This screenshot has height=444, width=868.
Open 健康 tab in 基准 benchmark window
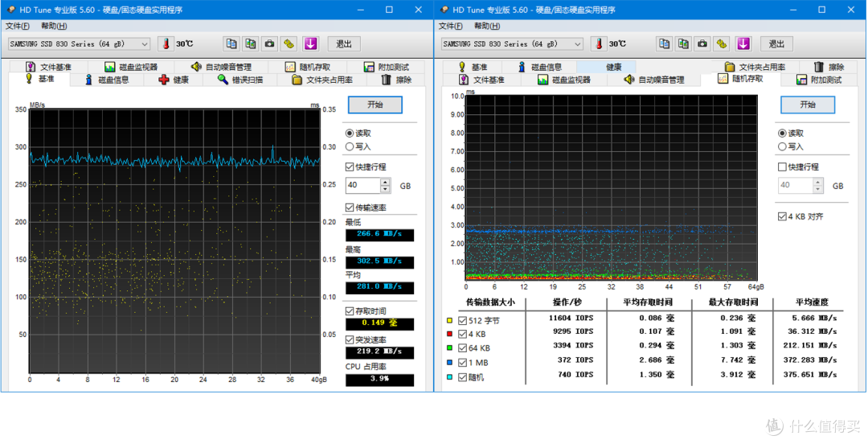pyautogui.click(x=174, y=80)
